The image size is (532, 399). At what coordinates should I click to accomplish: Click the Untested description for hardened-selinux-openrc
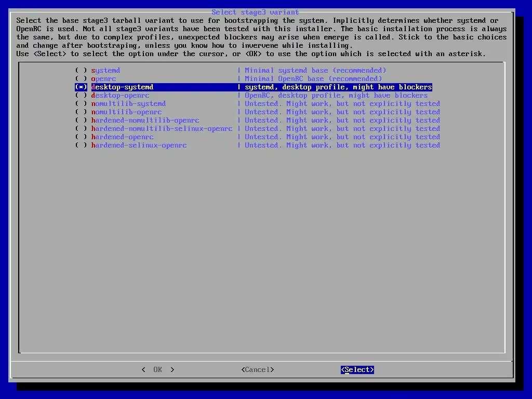[x=342, y=145]
